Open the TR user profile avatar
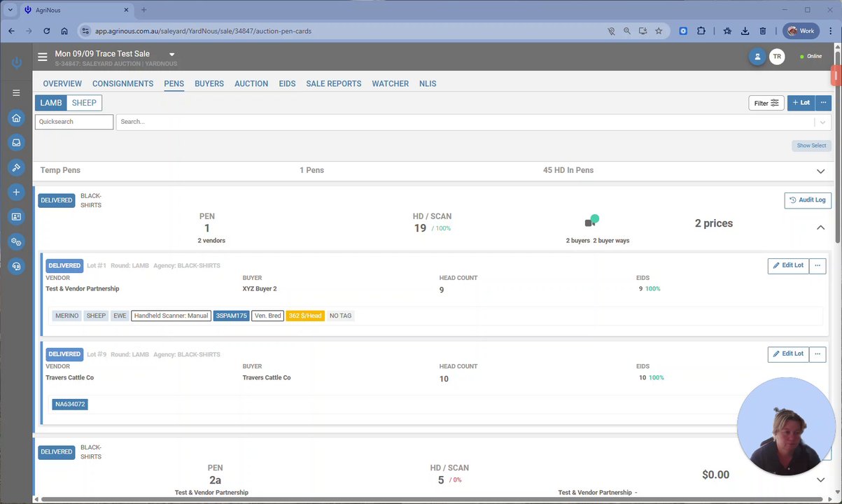Viewport: 842px width, 504px height. tap(776, 57)
